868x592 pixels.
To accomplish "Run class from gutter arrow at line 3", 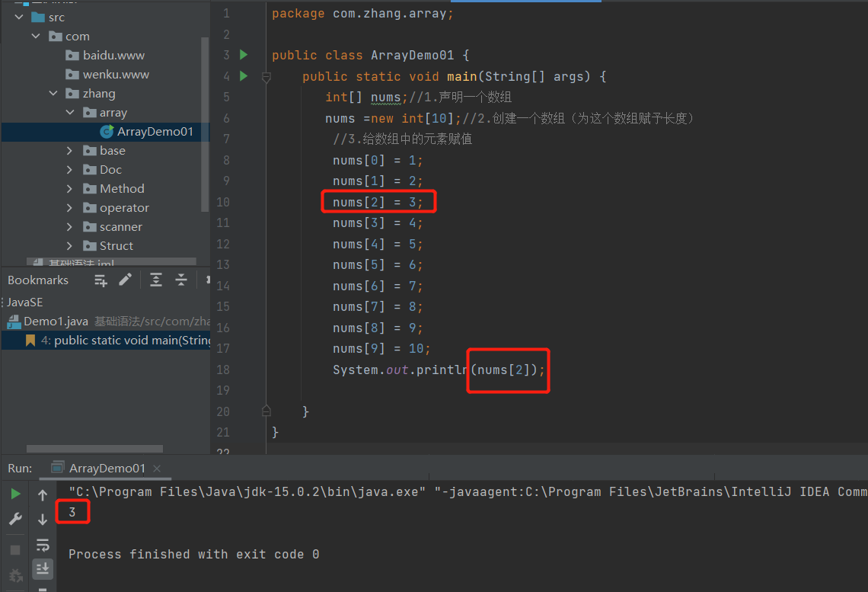I will (244, 55).
